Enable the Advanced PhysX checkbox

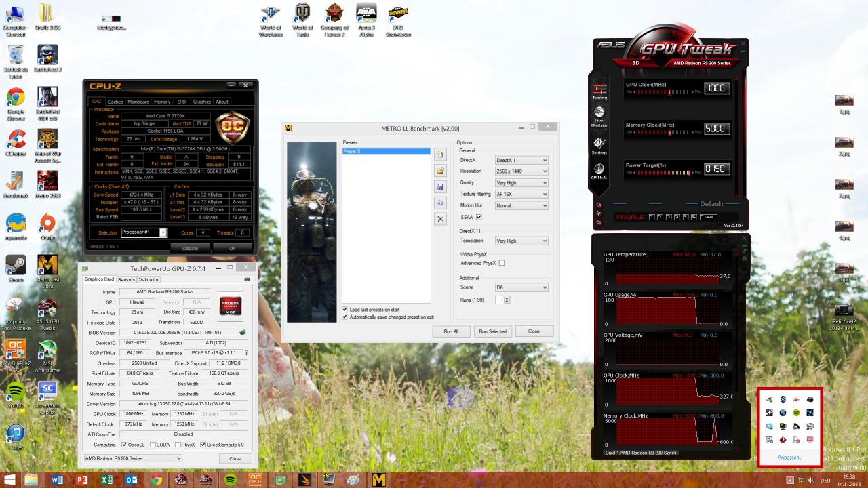click(x=501, y=263)
